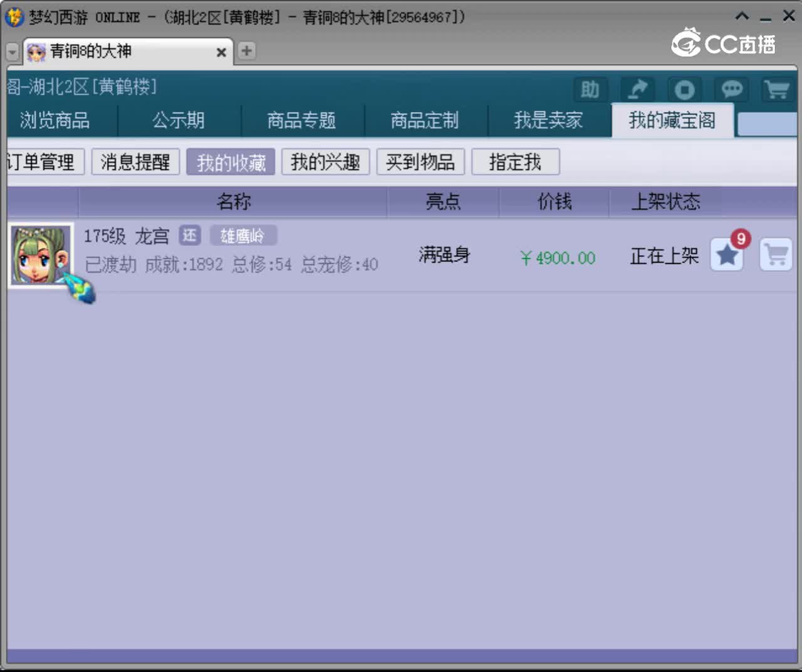This screenshot has height=672, width=802.
Task: Click the 正在上架 status text
Action: [x=664, y=256]
